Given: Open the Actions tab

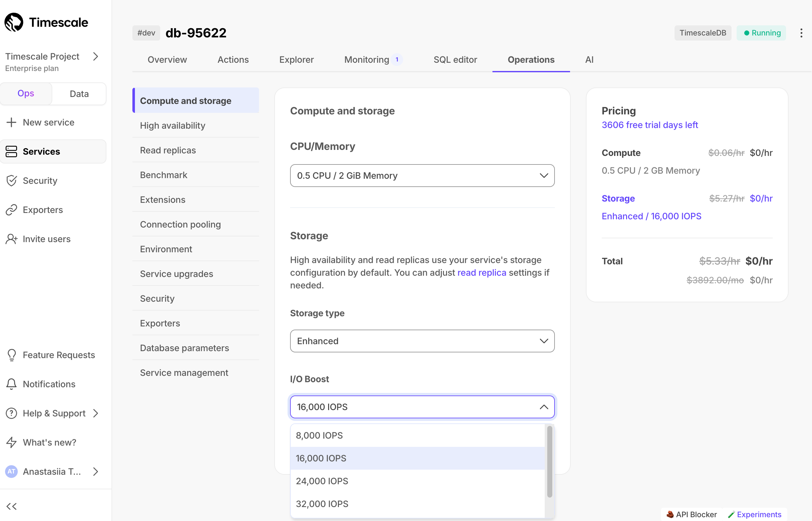Looking at the screenshot, I should pos(233,60).
